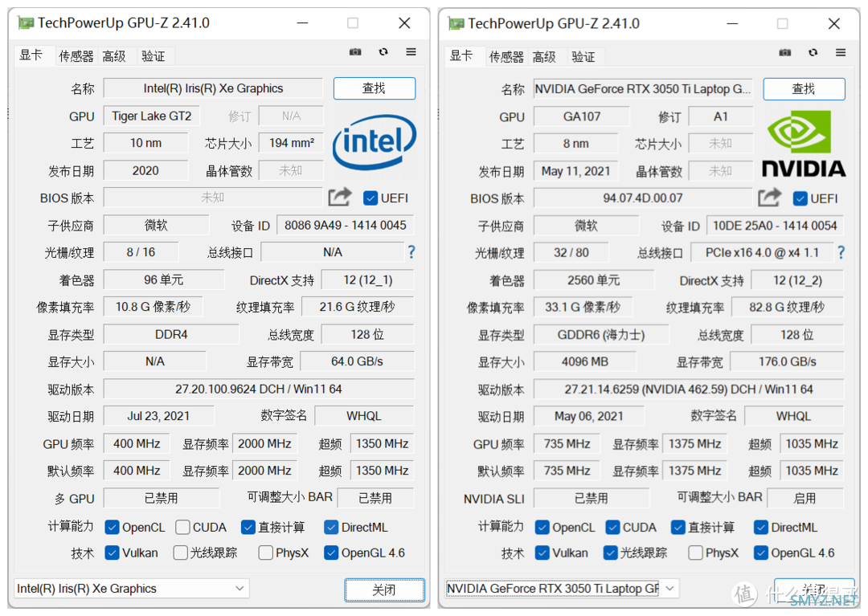Toggle UEFI checkbox in Intel window

click(371, 198)
